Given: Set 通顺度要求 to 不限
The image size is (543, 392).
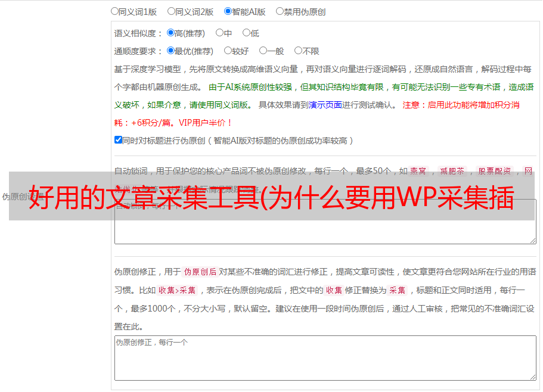Looking at the screenshot, I should [298, 51].
